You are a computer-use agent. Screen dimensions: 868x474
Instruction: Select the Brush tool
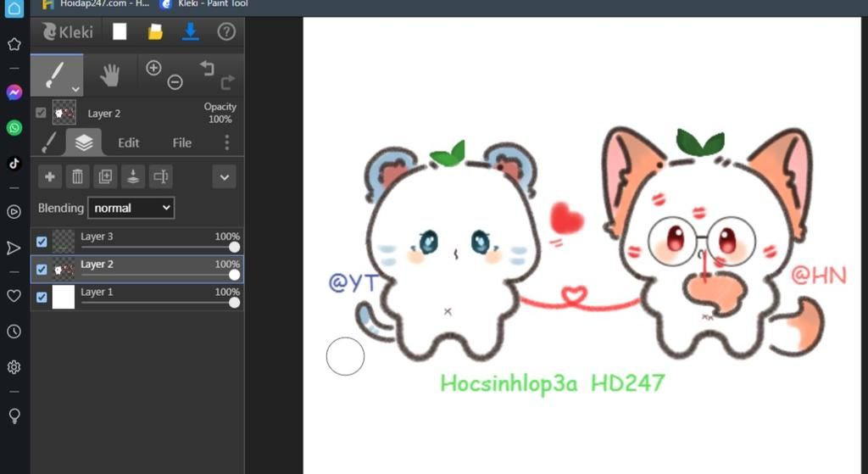57,75
